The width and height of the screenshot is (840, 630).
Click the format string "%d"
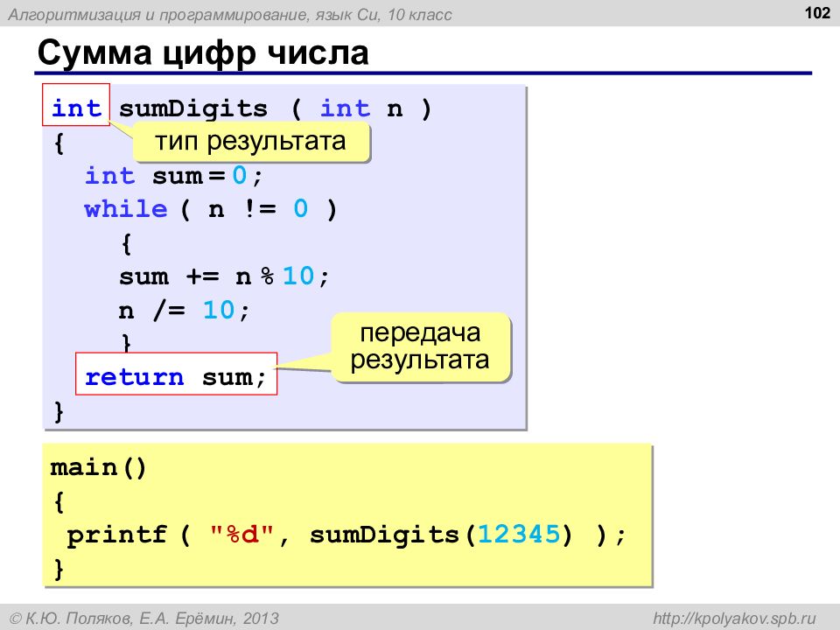pyautogui.click(x=242, y=534)
